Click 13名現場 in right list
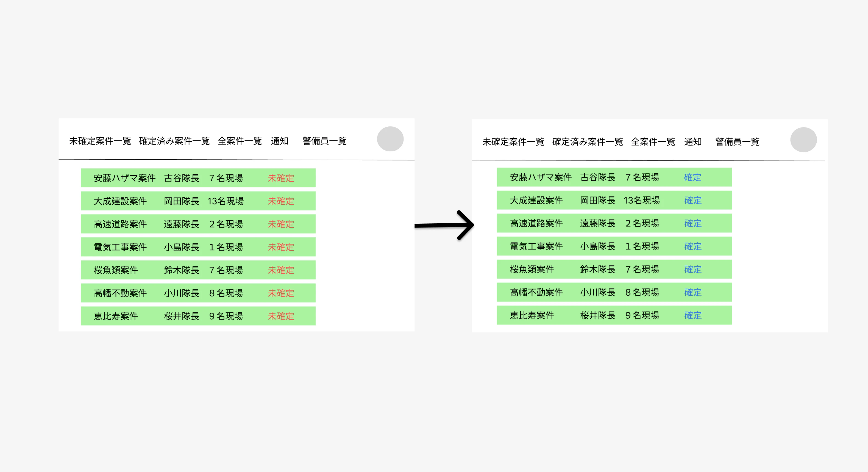Image resolution: width=868 pixels, height=472 pixels. (x=642, y=200)
